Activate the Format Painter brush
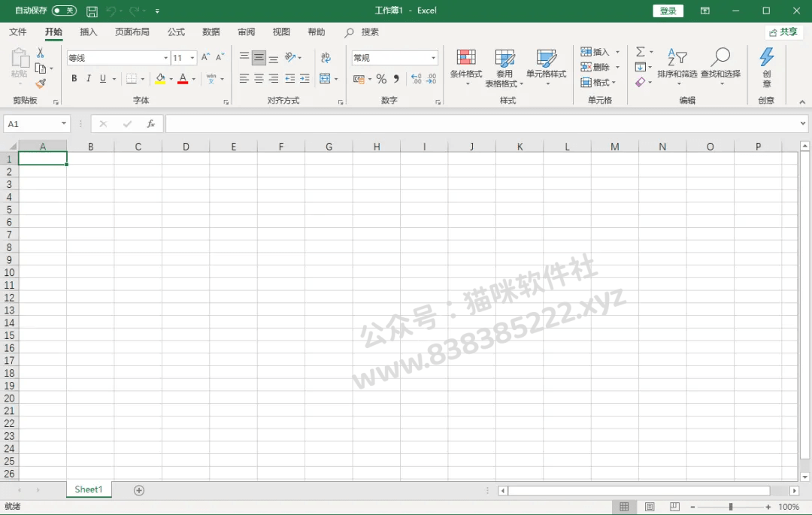This screenshot has height=515, width=812. [x=41, y=83]
